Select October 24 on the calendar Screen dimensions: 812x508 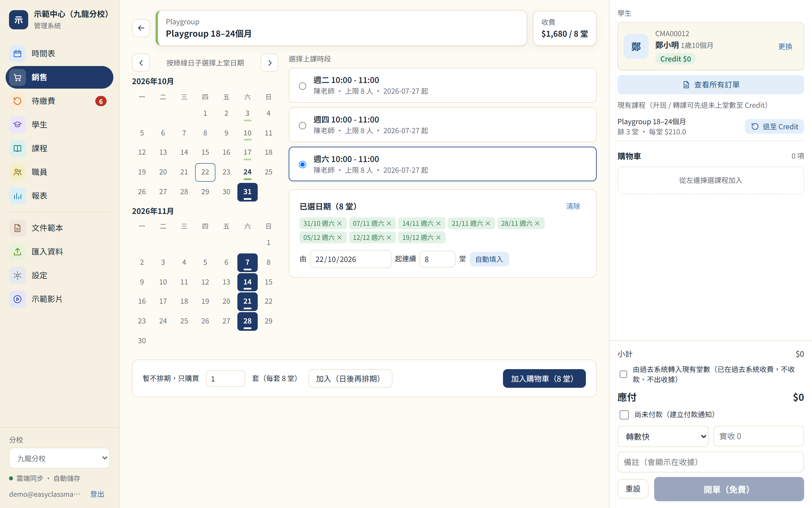[247, 172]
